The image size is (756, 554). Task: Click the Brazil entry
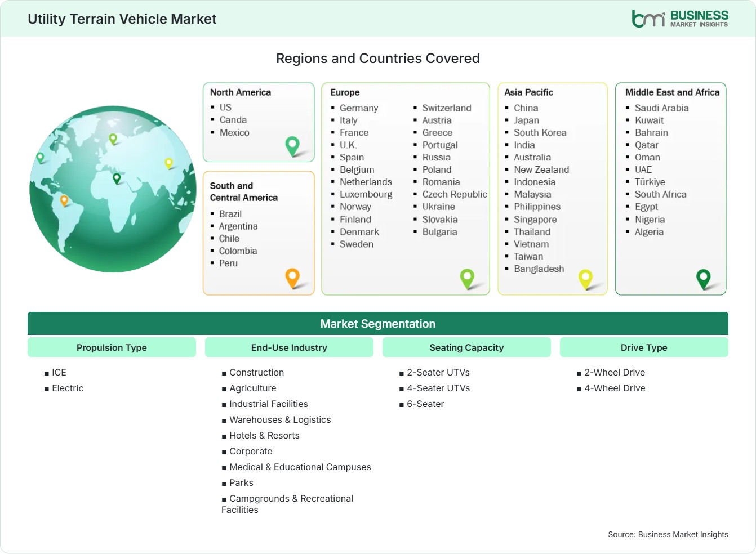point(230,214)
